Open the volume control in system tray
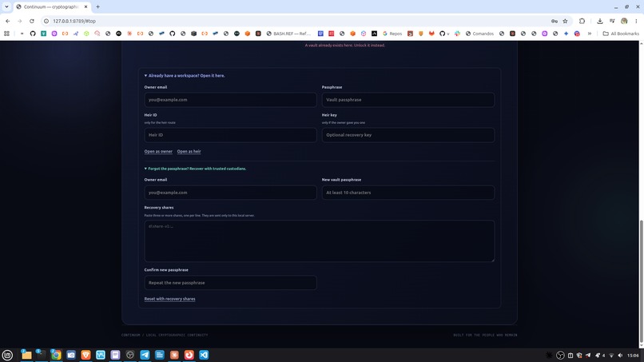The image size is (644, 362). tap(620, 356)
